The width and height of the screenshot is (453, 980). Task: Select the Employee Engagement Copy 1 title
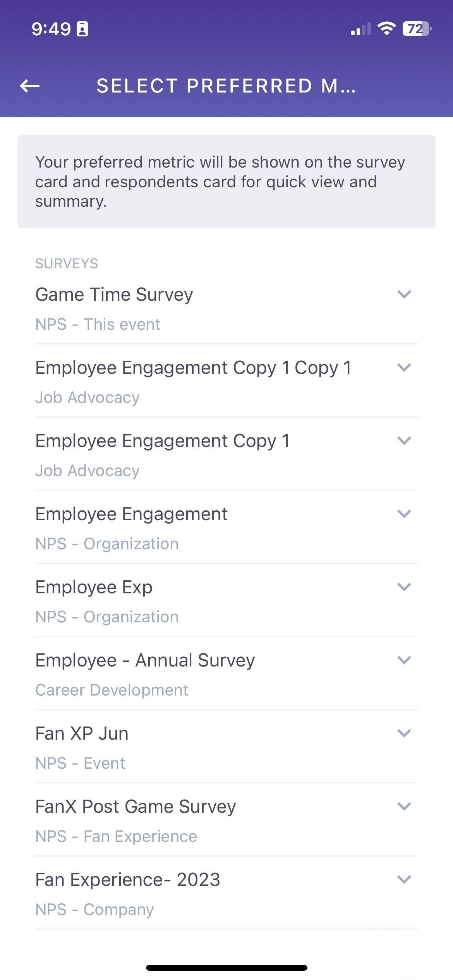[163, 441]
